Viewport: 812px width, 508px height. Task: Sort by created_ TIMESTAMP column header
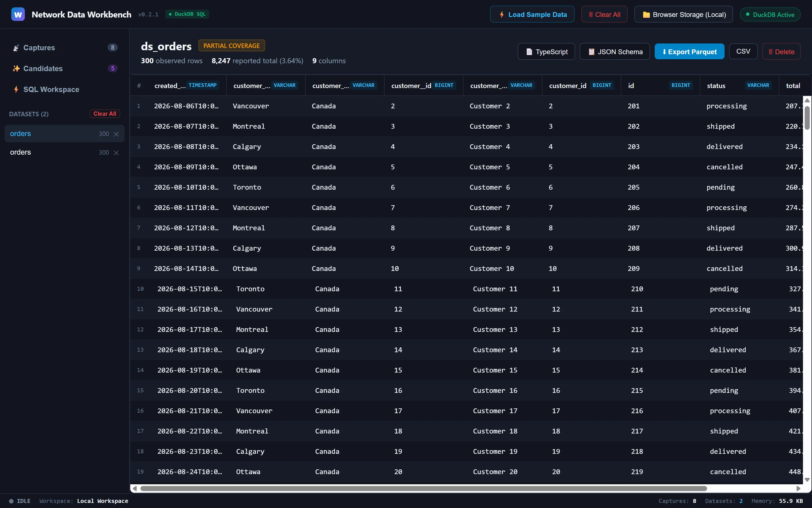point(187,85)
